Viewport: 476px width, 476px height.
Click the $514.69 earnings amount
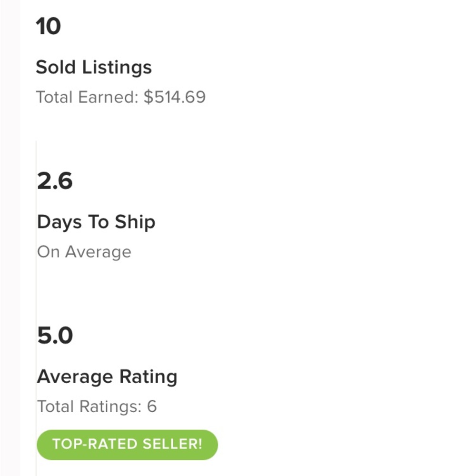click(175, 97)
